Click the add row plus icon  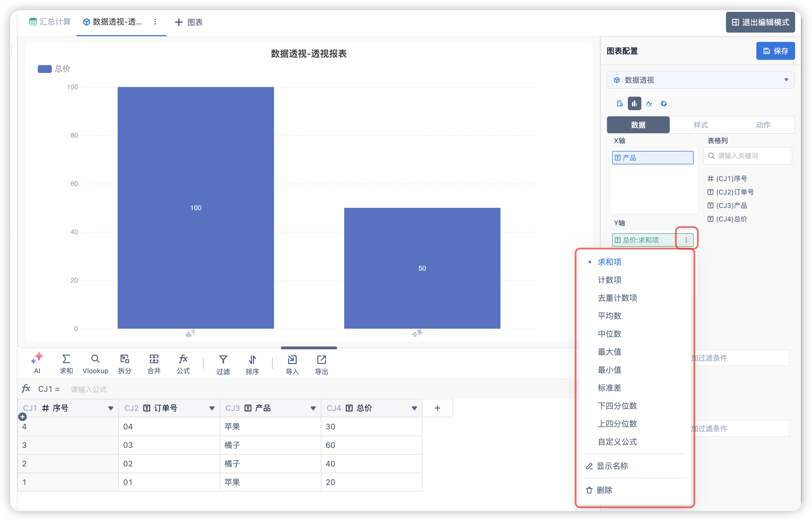tap(23, 417)
